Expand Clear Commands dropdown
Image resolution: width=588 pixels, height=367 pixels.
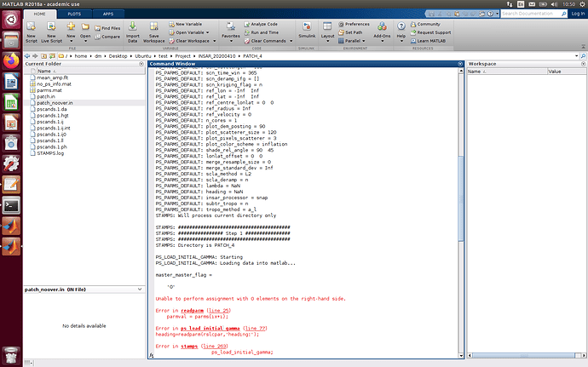tap(291, 41)
